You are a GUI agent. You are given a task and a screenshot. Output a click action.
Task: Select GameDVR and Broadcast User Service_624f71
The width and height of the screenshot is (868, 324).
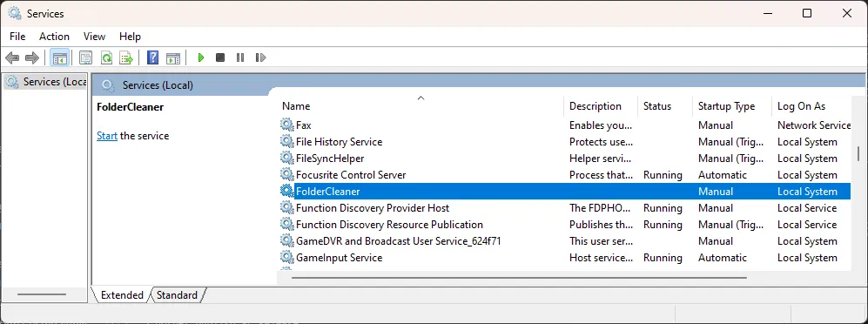click(x=399, y=241)
